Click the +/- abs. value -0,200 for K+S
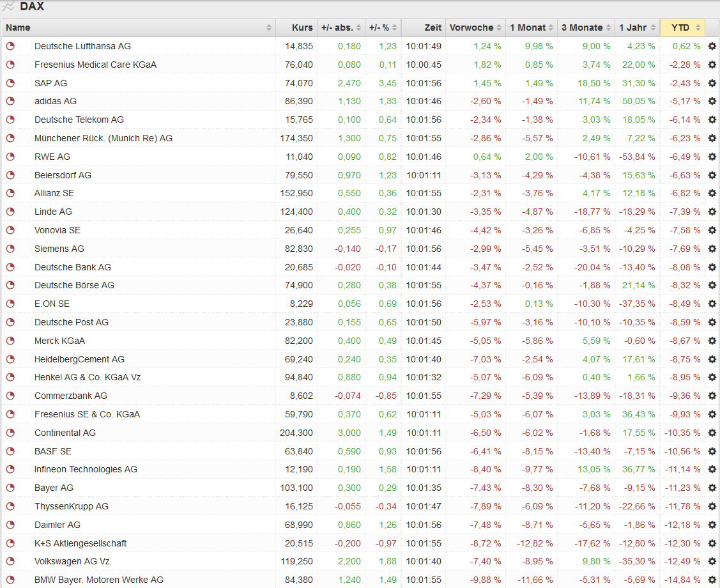720x588 pixels. (x=348, y=543)
